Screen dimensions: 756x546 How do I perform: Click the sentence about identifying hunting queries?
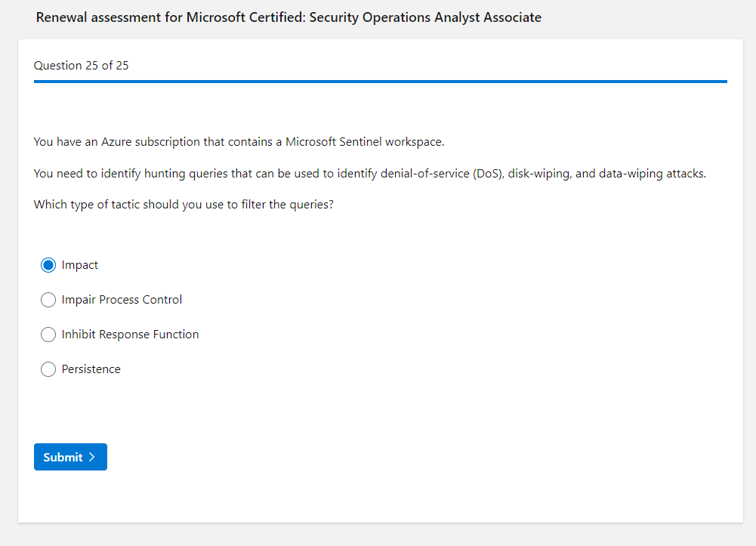click(x=369, y=174)
